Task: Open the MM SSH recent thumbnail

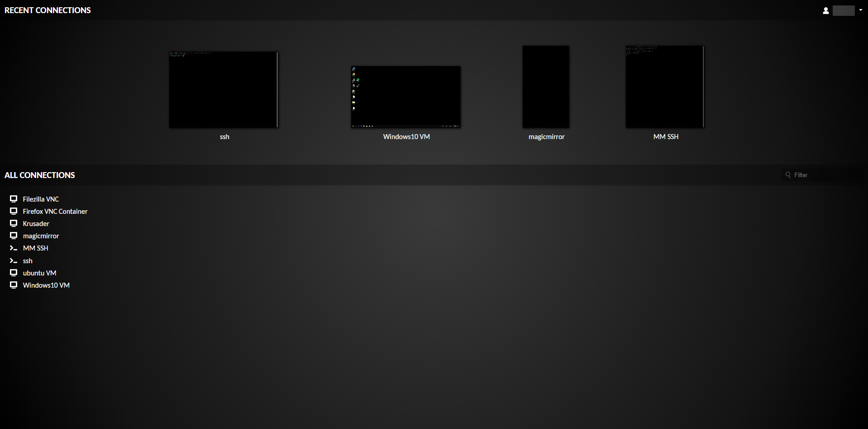Action: pyautogui.click(x=665, y=87)
